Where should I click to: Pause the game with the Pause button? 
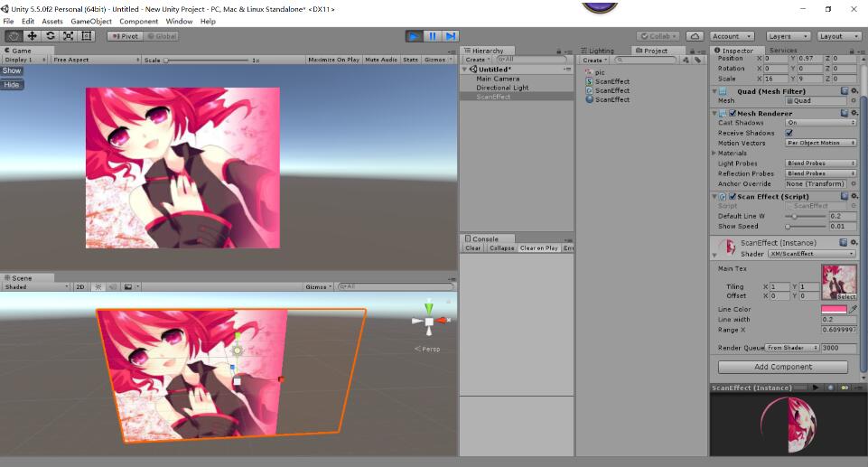(x=433, y=36)
